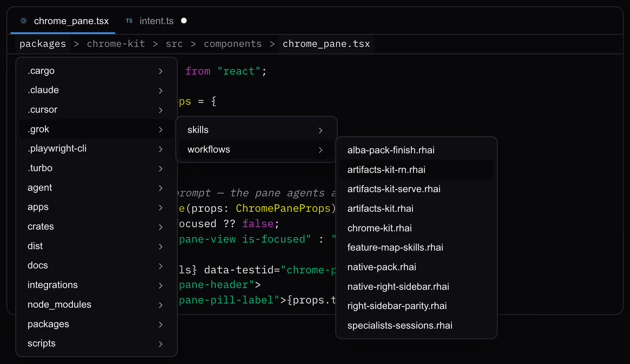Expand the .playwright-cli folder entry

point(97,148)
